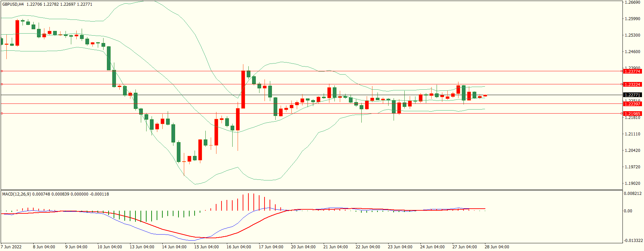
Task: Click the MACD 0.008212 scale maximum label
Action: [633, 194]
